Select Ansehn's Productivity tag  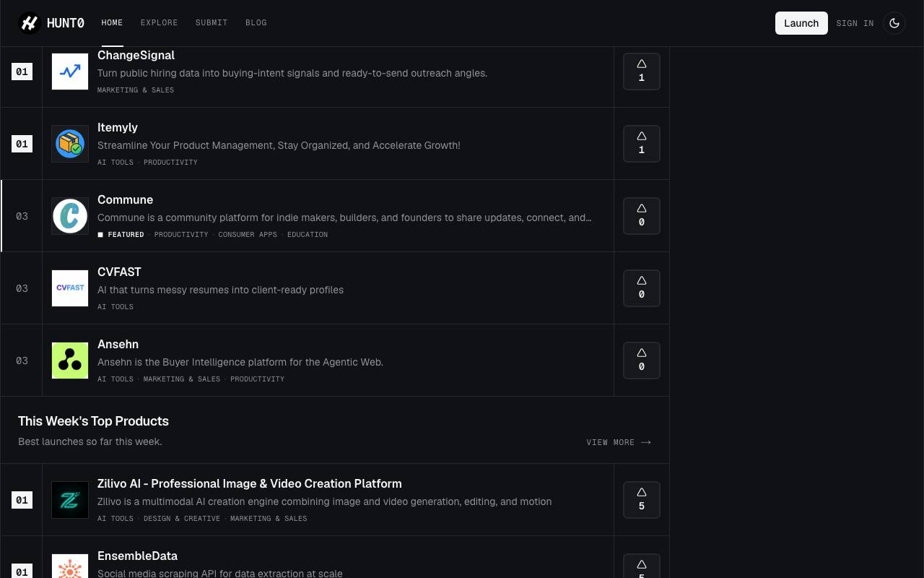pyautogui.click(x=257, y=379)
